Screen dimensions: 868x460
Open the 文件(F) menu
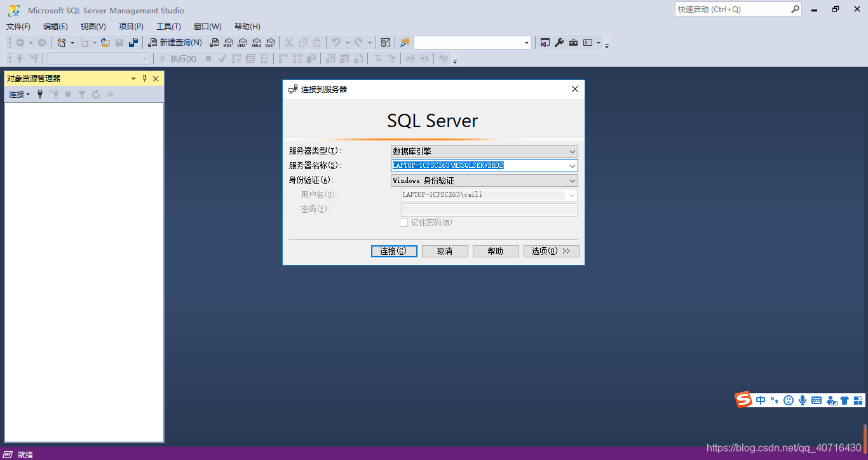click(x=18, y=26)
